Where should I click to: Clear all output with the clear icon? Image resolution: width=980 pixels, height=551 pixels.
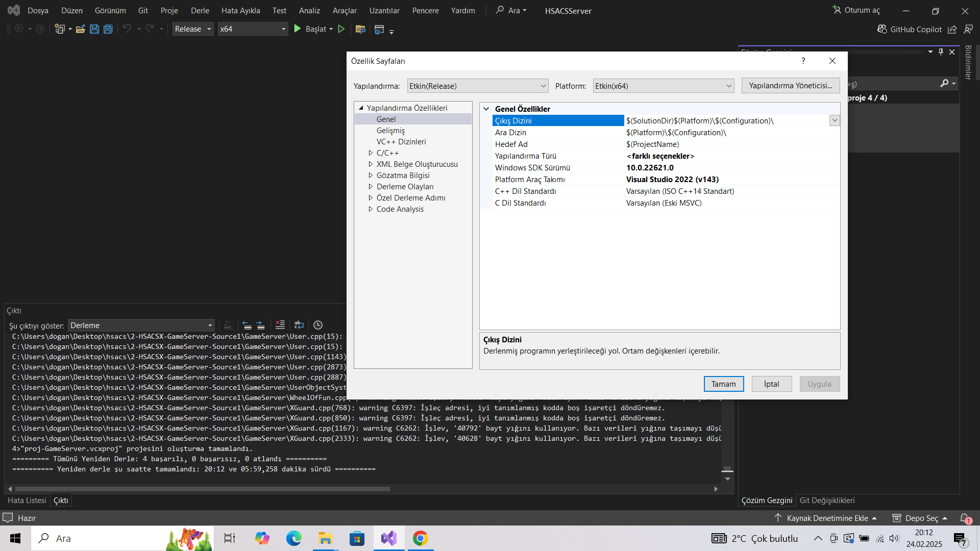tap(280, 325)
